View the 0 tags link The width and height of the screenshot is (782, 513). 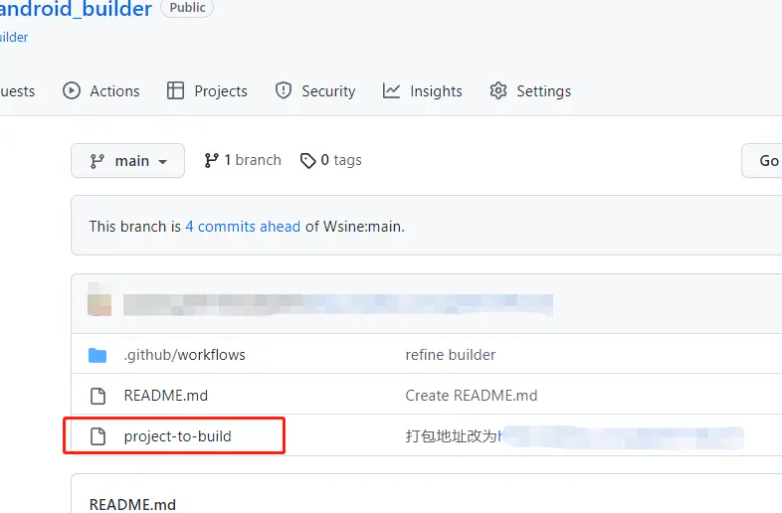click(x=331, y=160)
